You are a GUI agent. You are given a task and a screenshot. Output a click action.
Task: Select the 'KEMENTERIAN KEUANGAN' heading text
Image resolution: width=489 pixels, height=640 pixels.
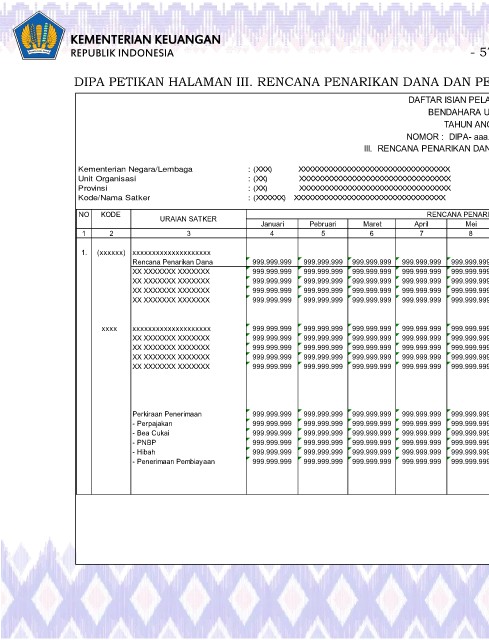tap(146, 40)
